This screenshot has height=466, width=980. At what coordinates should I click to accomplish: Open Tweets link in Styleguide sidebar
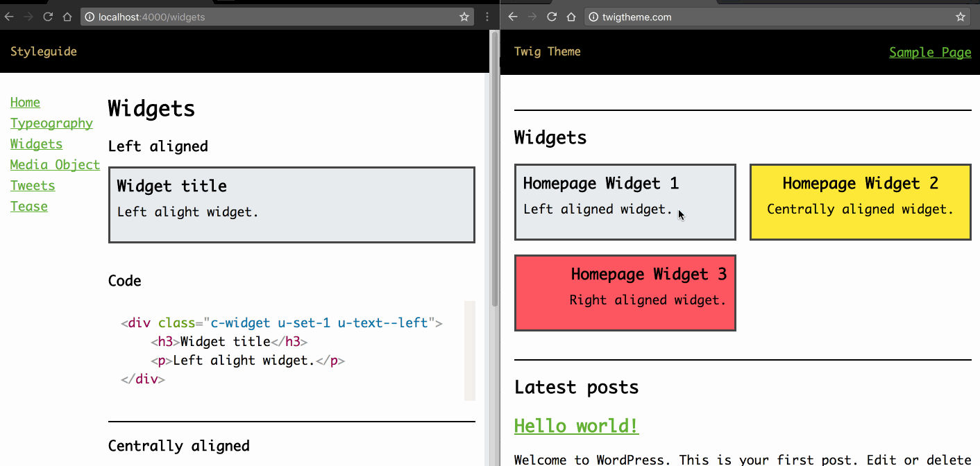tap(33, 186)
